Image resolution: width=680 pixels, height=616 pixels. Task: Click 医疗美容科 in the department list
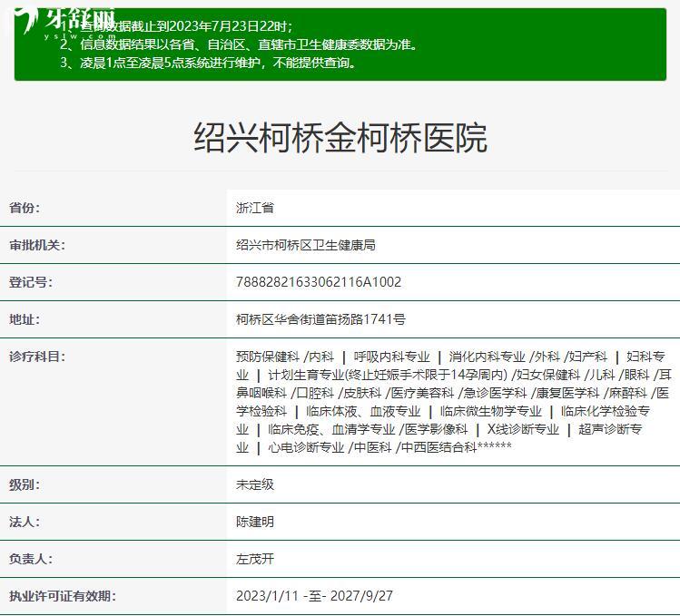422,393
